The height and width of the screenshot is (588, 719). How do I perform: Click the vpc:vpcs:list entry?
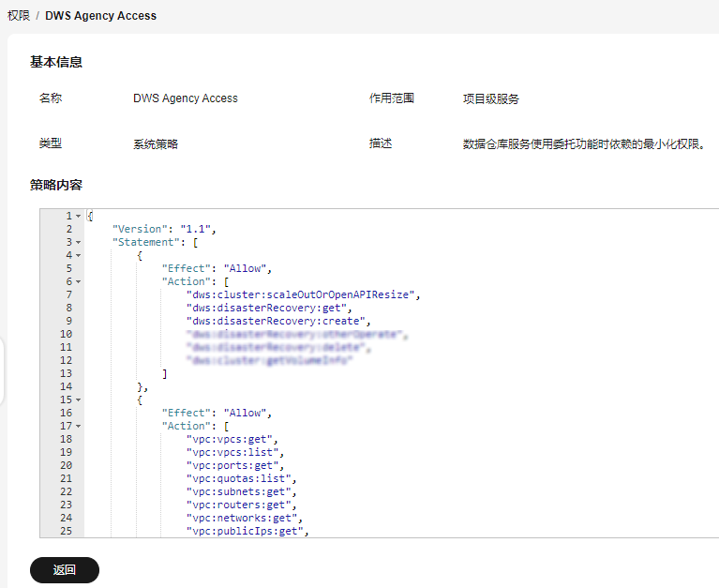(x=235, y=452)
